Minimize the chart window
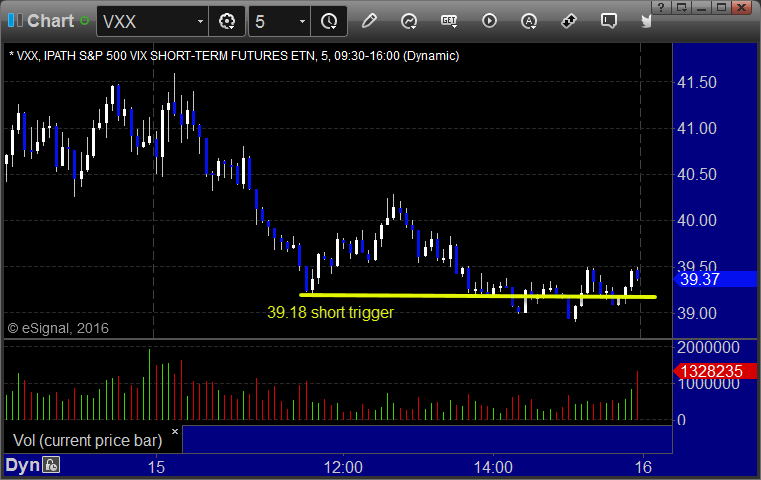Image resolution: width=761 pixels, height=480 pixels. (701, 7)
